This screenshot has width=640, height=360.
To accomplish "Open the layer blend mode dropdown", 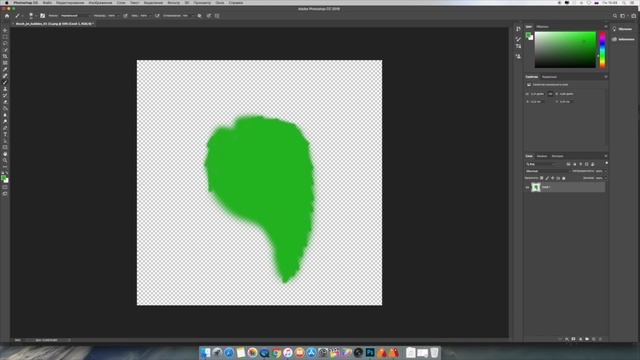I will pos(548,171).
